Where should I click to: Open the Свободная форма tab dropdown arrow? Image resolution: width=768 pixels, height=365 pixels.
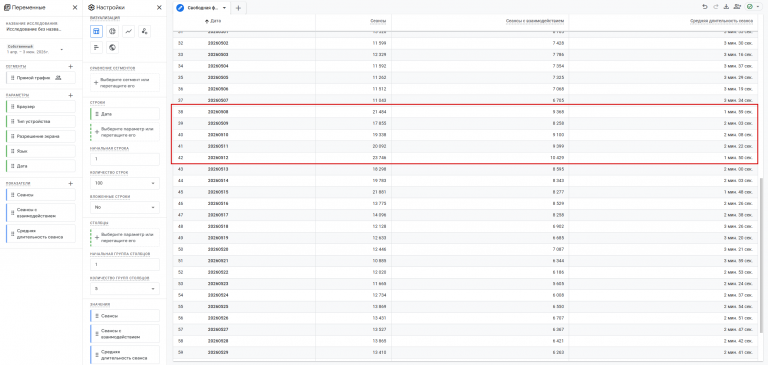[x=224, y=8]
